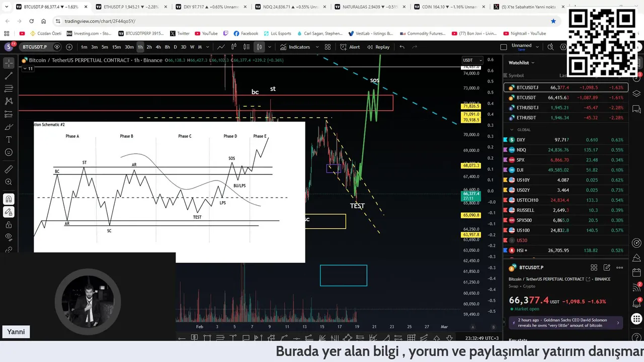Switch to the 15m timeframe
This screenshot has width=644, height=362.
pyautogui.click(x=116, y=47)
